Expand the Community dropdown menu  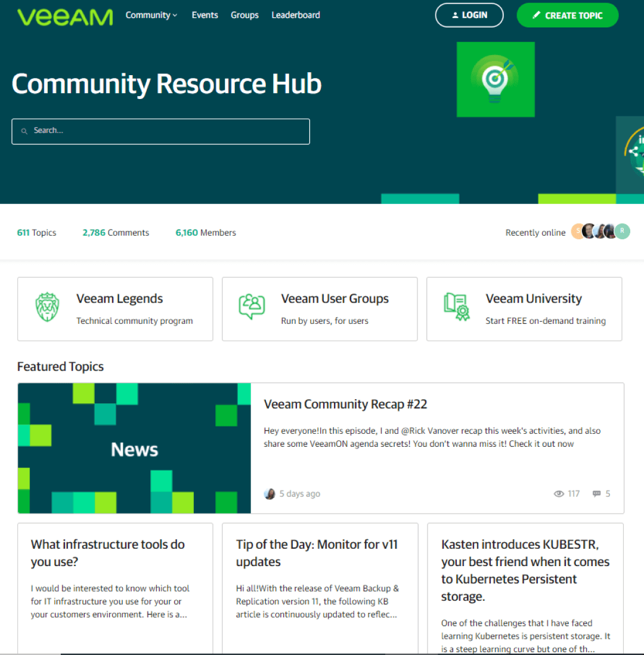tap(151, 16)
